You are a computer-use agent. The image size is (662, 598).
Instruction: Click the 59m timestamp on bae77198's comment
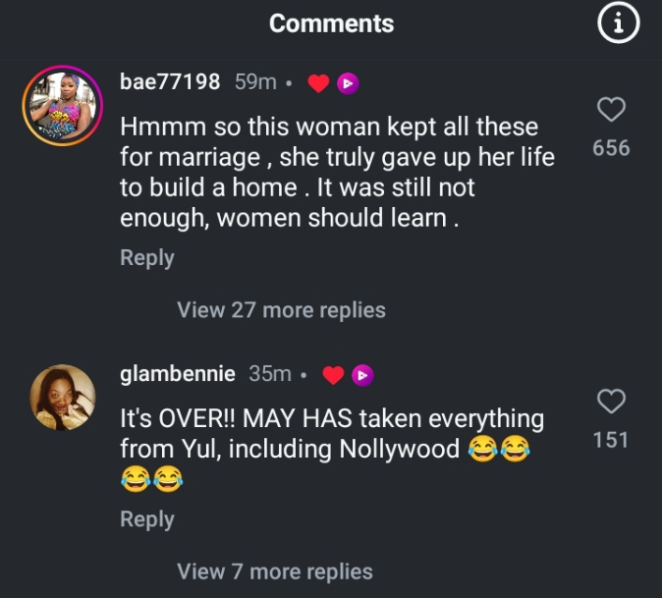(255, 83)
